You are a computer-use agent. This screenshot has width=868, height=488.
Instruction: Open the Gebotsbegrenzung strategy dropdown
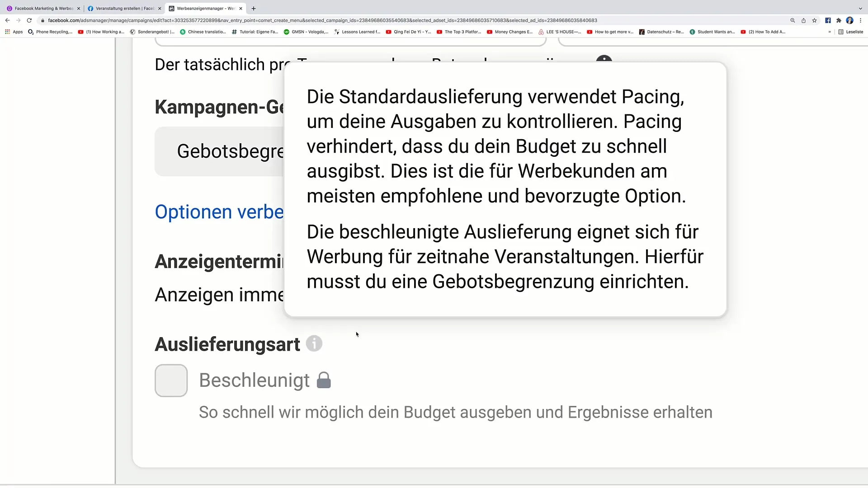(219, 151)
